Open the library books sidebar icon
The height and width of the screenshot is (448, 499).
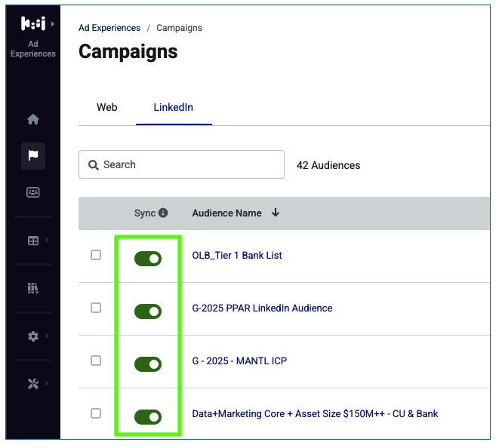click(33, 288)
